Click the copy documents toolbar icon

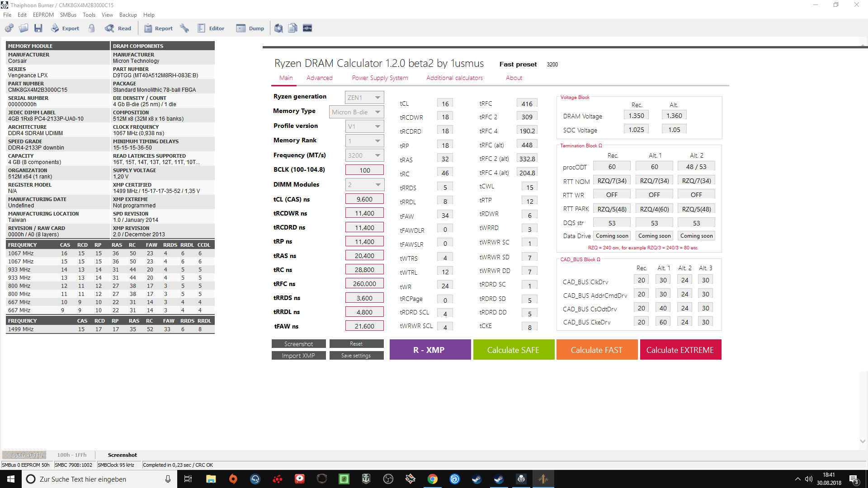coord(293,28)
